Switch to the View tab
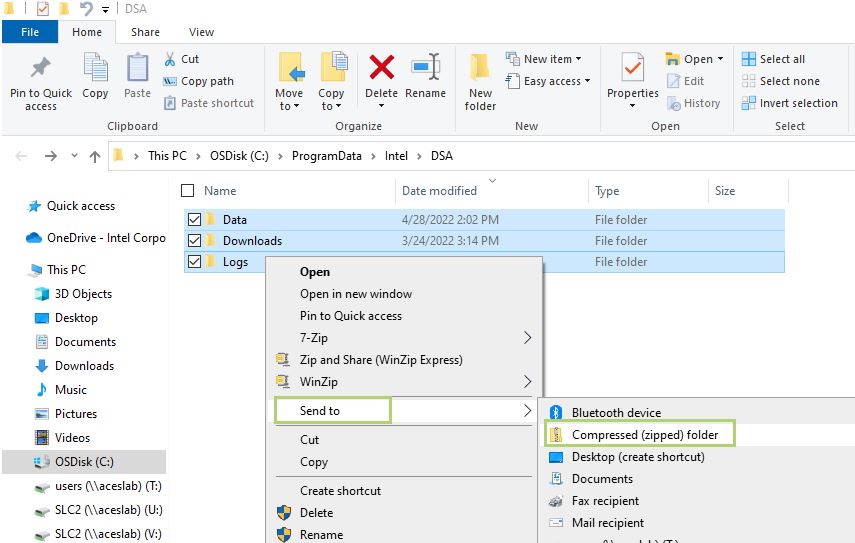Screen dimensions: 855x543 pyautogui.click(x=201, y=32)
